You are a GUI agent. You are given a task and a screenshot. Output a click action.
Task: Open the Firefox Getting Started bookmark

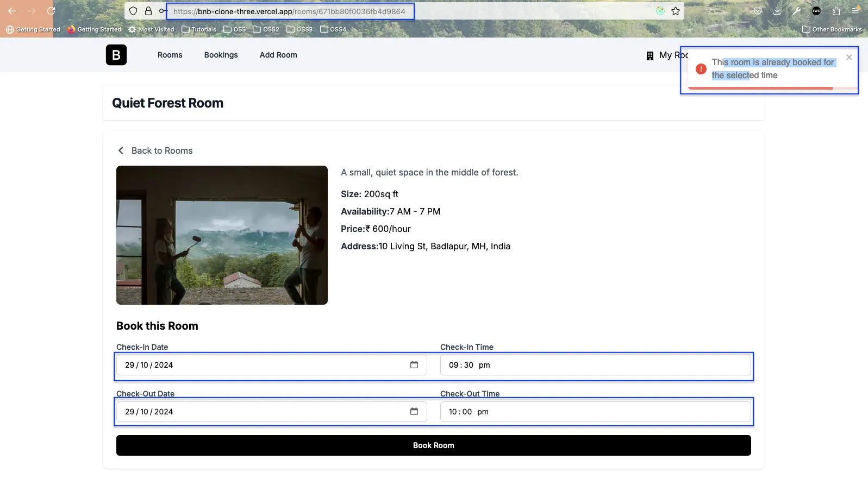95,29
